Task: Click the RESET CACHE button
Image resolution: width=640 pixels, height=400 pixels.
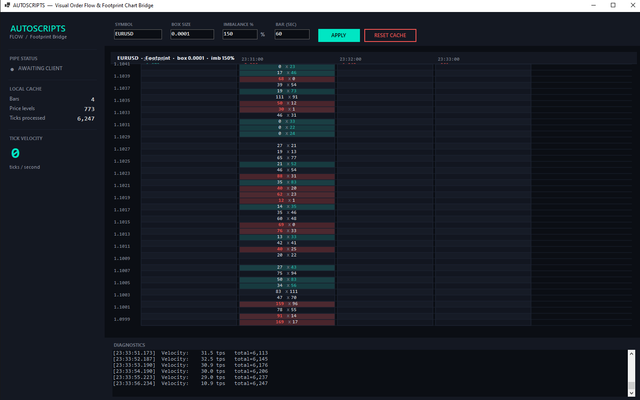Action: click(x=390, y=35)
